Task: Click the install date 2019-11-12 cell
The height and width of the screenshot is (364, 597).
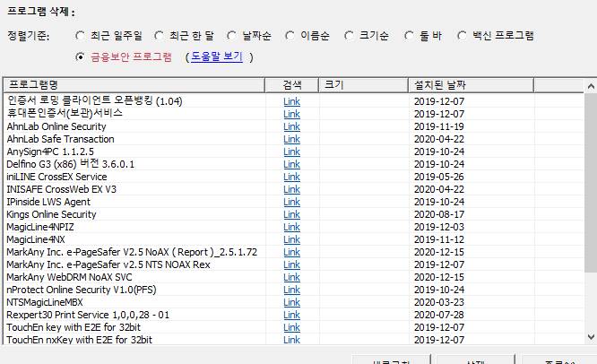Action: (439, 239)
